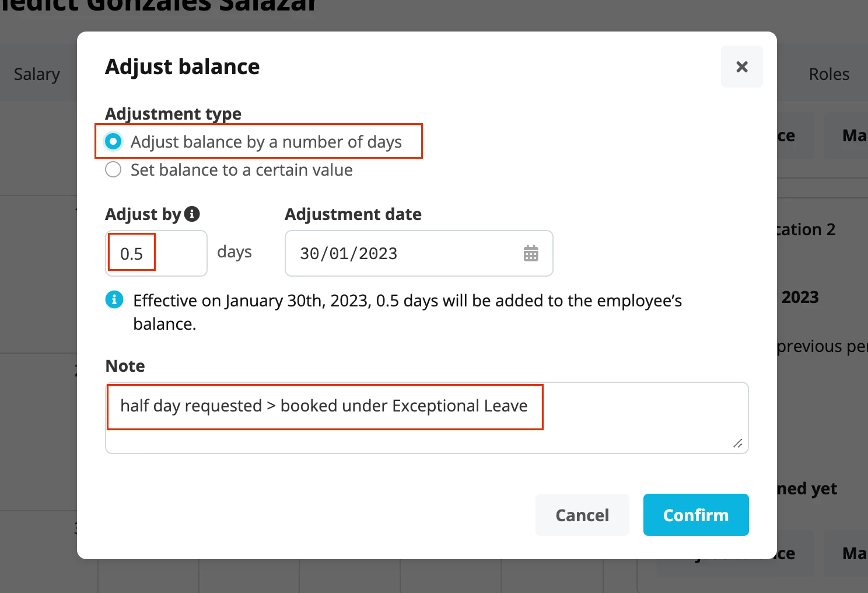
Task: Cancel the balance adjustment
Action: (582, 515)
